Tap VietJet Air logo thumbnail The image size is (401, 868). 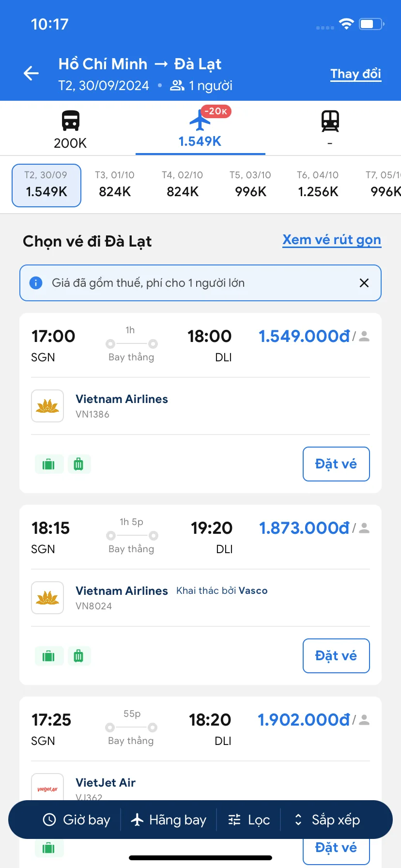pyautogui.click(x=47, y=787)
